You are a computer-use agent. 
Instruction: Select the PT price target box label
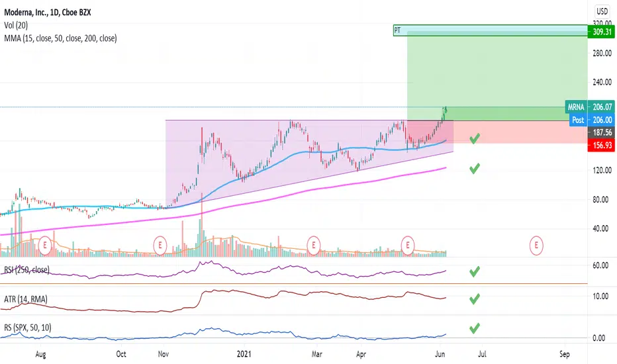click(x=397, y=30)
